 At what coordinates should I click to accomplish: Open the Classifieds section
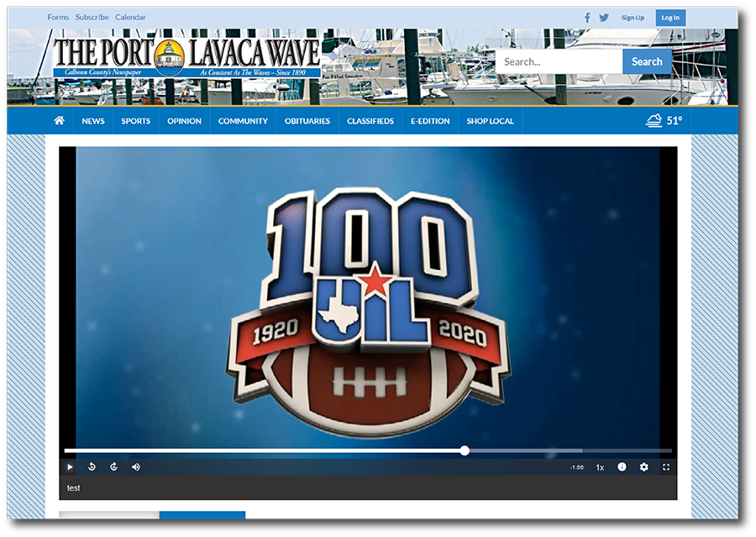tap(370, 121)
